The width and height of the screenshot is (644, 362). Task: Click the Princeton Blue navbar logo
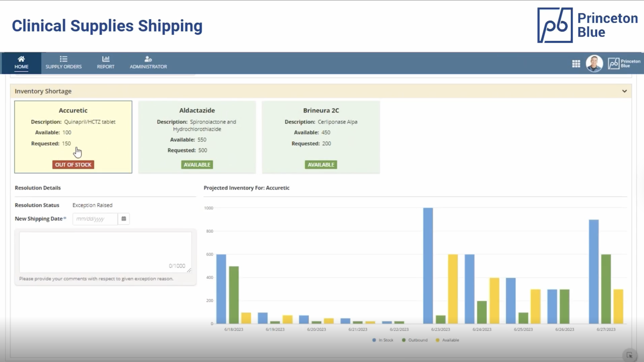(624, 64)
